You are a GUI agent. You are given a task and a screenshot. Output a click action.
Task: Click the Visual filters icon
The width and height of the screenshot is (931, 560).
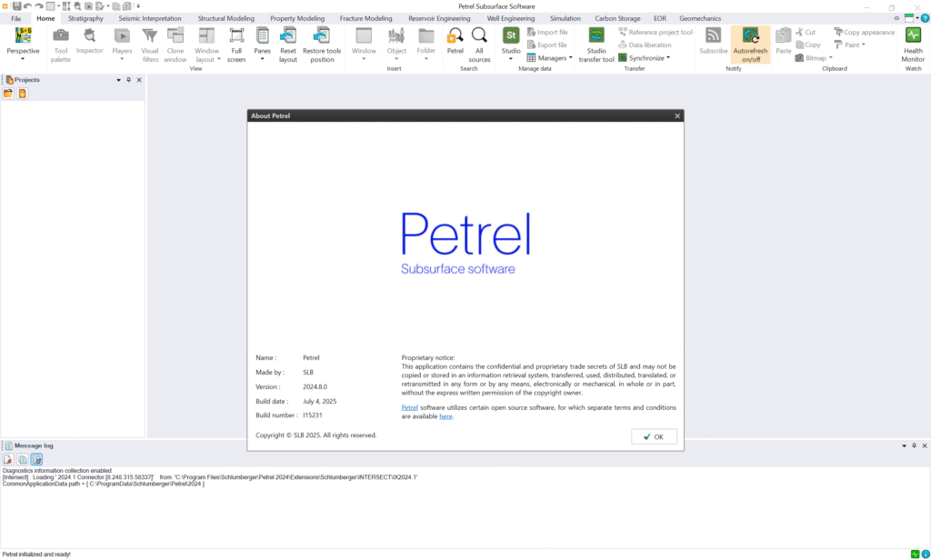[150, 35]
